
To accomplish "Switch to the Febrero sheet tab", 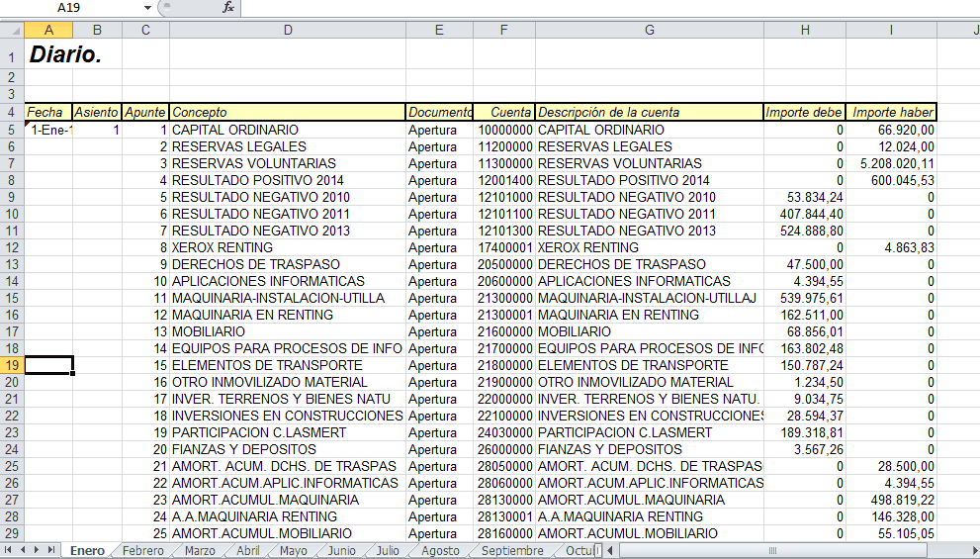I will [143, 550].
